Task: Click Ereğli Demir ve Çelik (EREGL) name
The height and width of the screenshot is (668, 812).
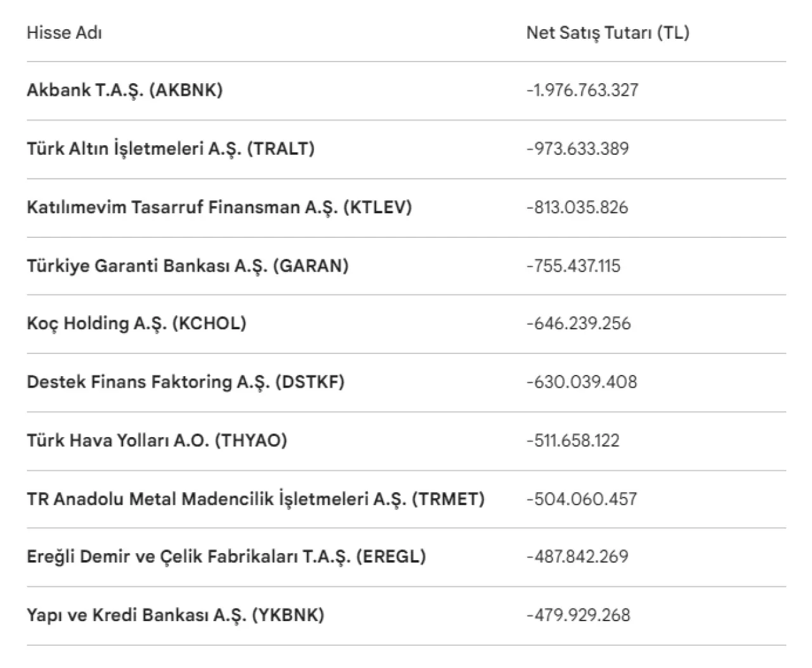Action: pyautogui.click(x=226, y=556)
